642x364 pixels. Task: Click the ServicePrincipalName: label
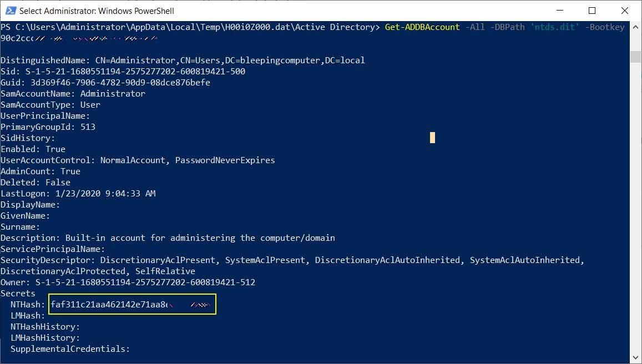(53, 249)
